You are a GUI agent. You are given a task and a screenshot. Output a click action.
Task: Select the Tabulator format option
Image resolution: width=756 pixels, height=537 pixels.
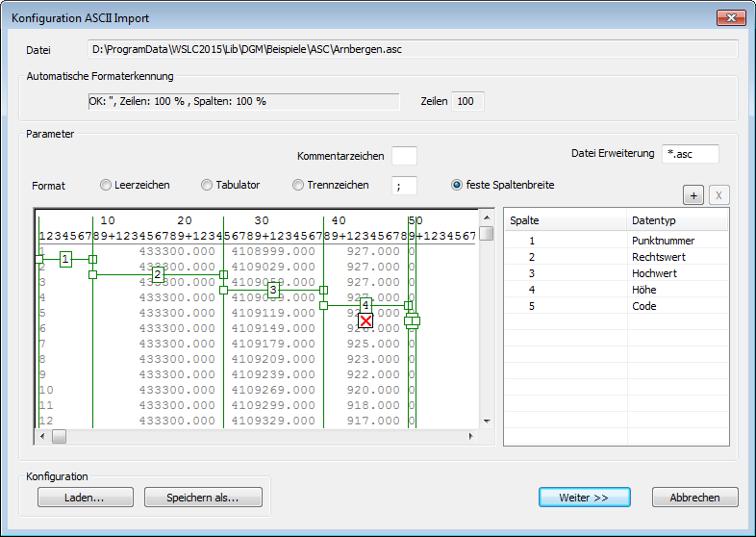point(207,185)
